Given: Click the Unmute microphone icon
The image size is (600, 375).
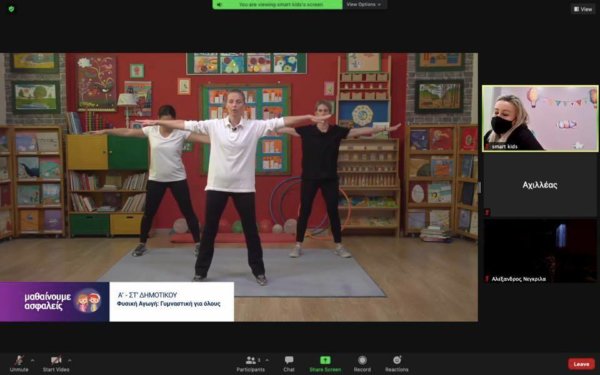Looking at the screenshot, I should pos(18,360).
